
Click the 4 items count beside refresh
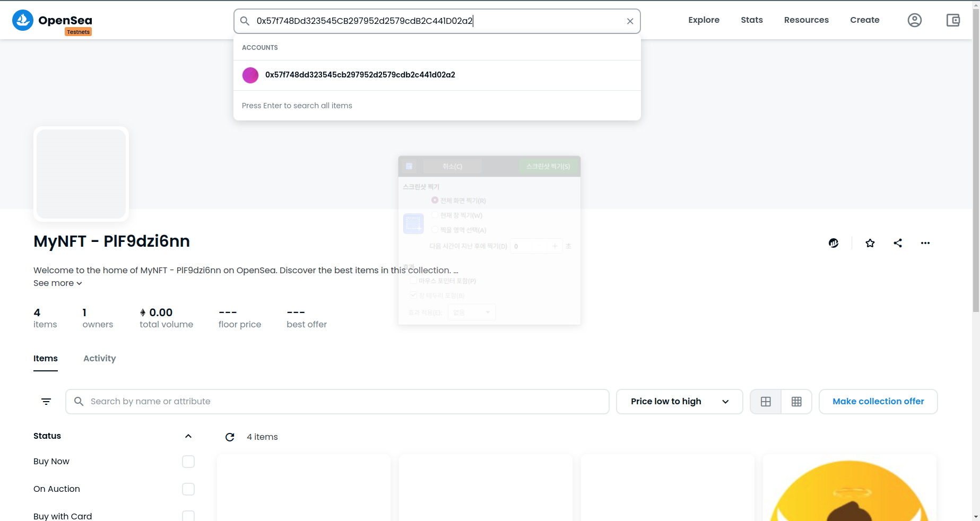(x=262, y=437)
